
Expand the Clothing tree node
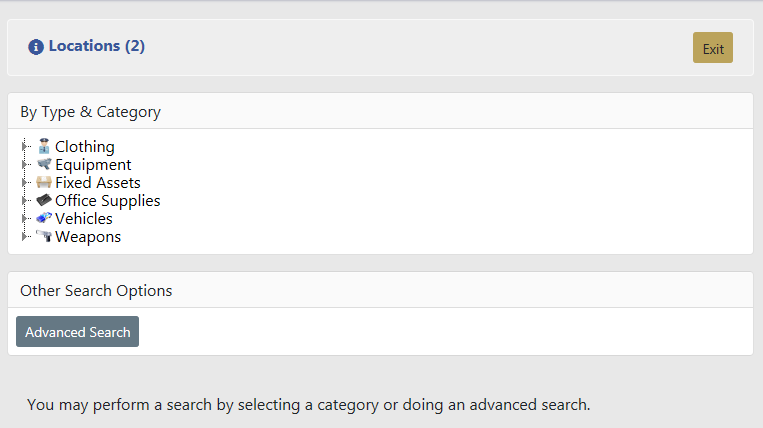25,147
